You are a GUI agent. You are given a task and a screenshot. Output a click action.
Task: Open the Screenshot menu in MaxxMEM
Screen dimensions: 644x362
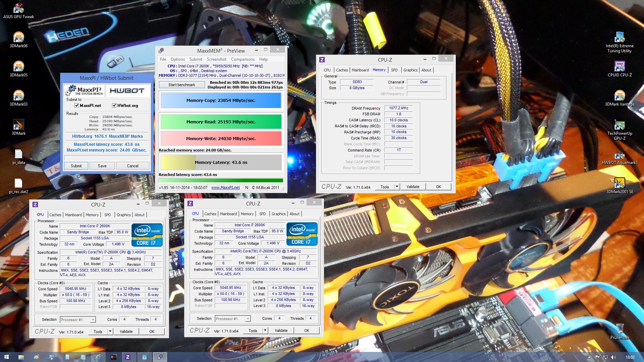(217, 59)
